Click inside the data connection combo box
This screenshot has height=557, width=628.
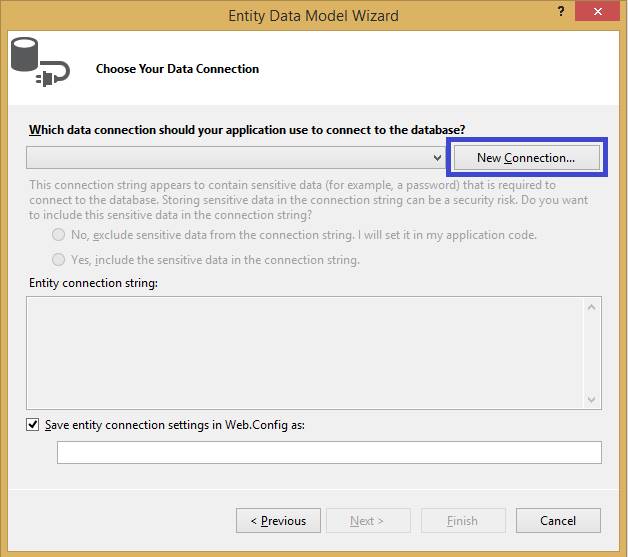[x=228, y=158]
